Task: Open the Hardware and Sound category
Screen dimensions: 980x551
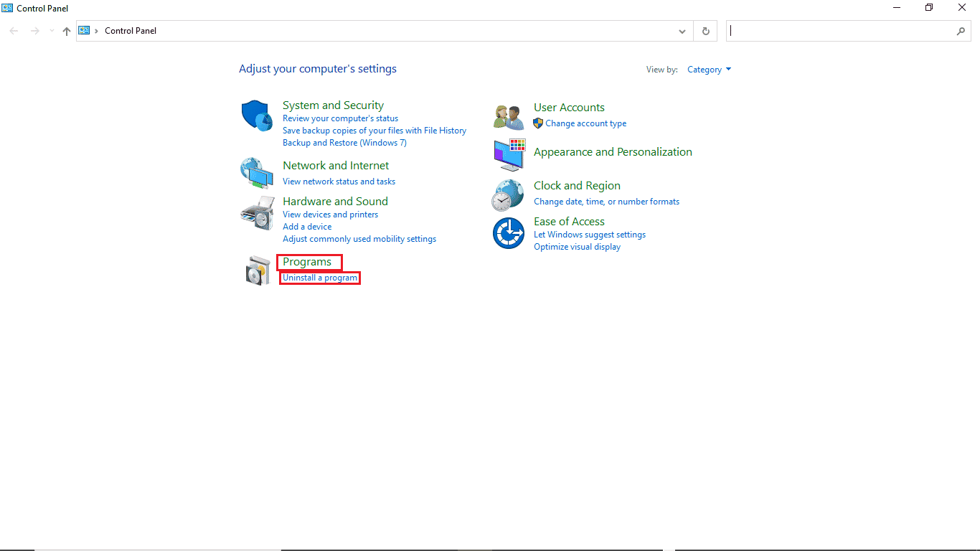Action: coord(335,202)
